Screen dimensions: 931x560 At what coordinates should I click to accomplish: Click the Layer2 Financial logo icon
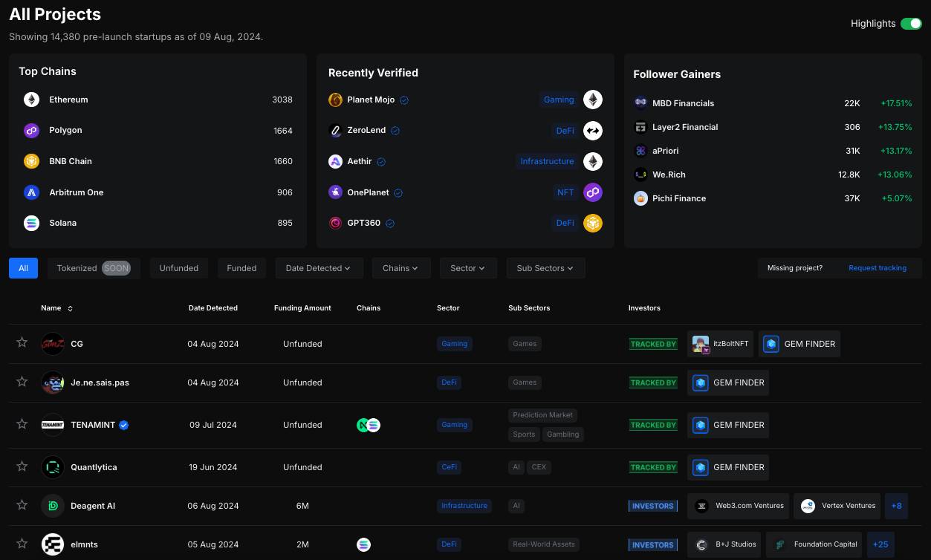click(640, 127)
